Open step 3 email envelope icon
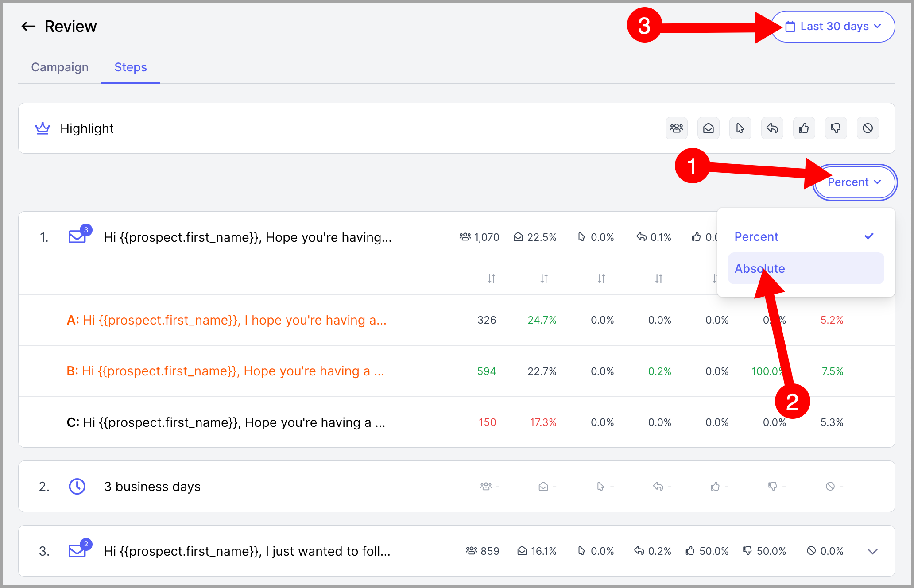This screenshot has width=914, height=588. [77, 551]
